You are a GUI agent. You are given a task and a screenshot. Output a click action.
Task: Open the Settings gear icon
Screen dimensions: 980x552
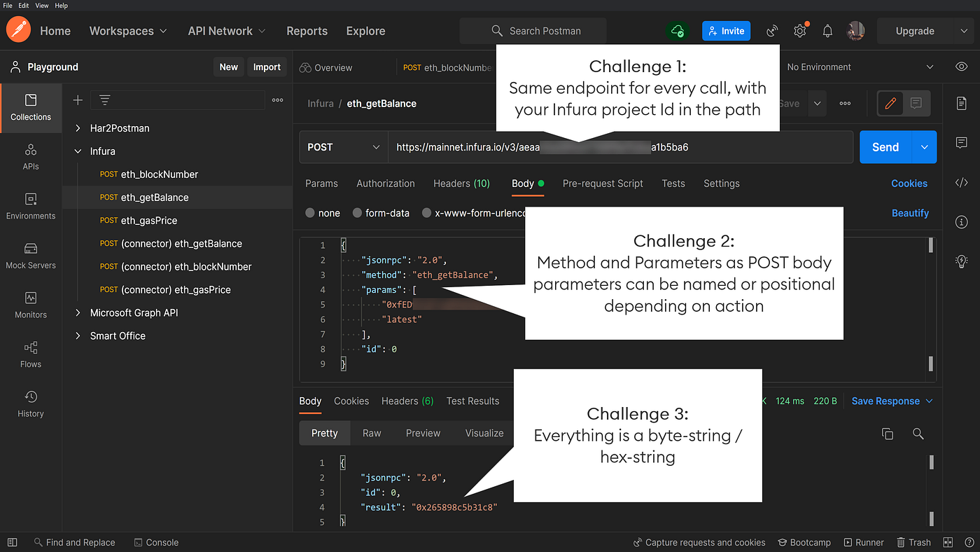[800, 31]
